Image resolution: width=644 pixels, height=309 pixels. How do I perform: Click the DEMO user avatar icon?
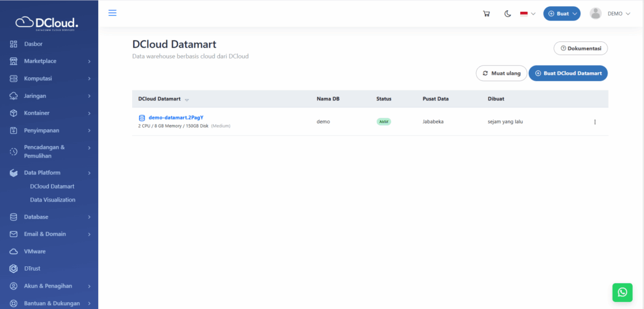click(596, 14)
